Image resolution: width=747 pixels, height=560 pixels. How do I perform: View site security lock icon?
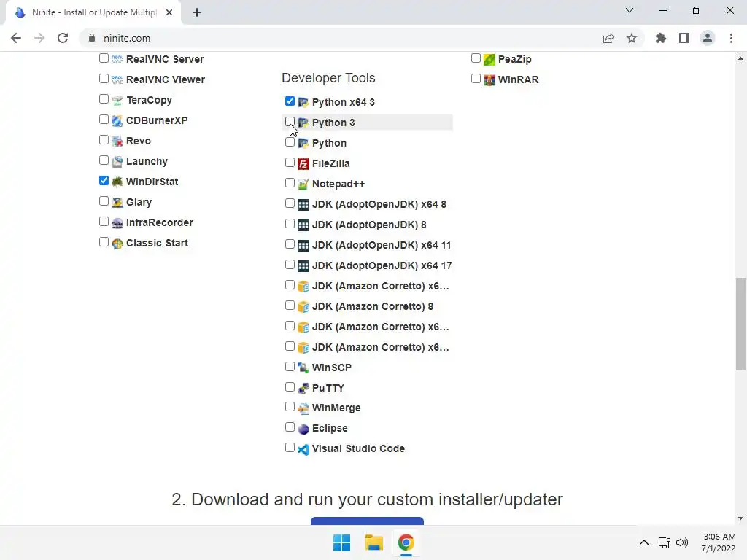pyautogui.click(x=92, y=38)
